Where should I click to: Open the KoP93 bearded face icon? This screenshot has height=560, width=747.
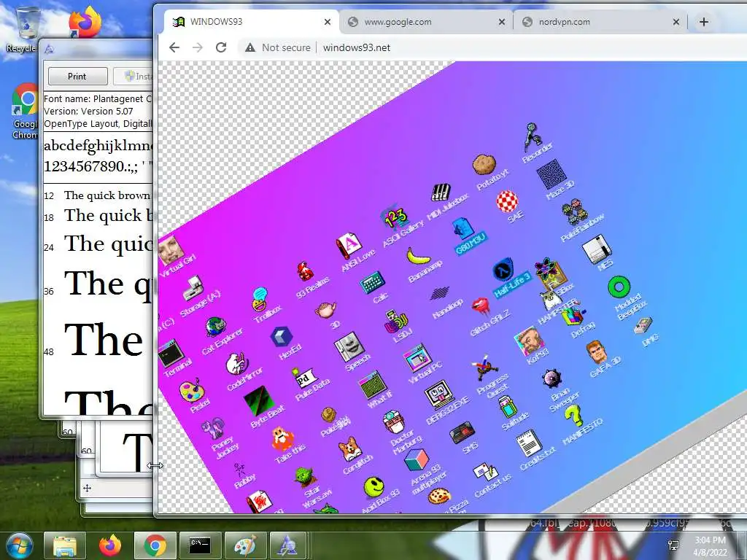click(x=529, y=341)
